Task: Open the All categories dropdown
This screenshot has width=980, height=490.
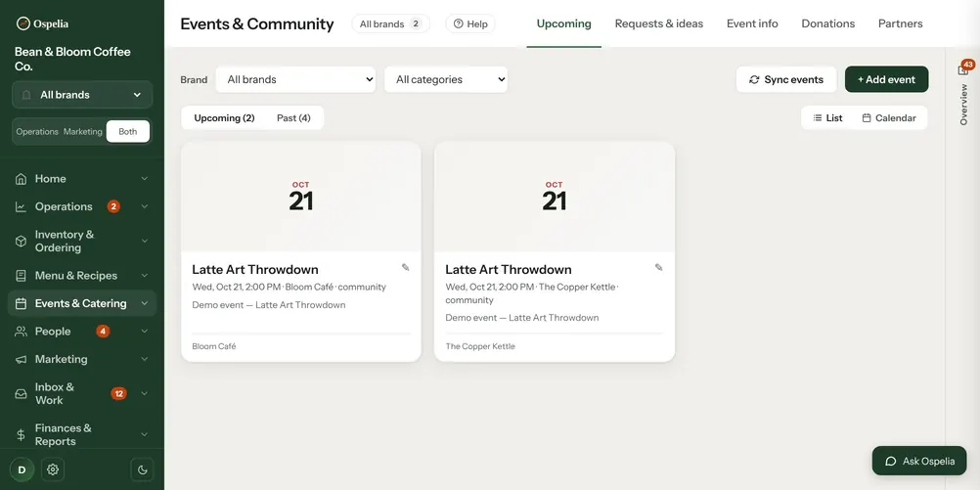Action: pyautogui.click(x=446, y=79)
